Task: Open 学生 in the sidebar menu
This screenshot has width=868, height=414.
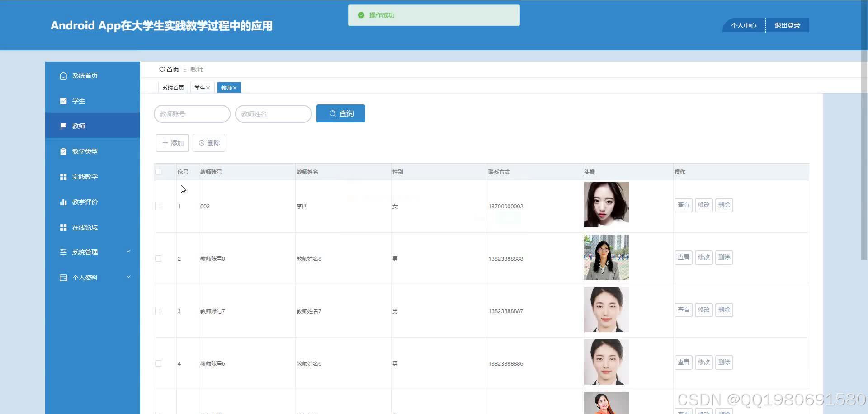Action: (x=93, y=101)
